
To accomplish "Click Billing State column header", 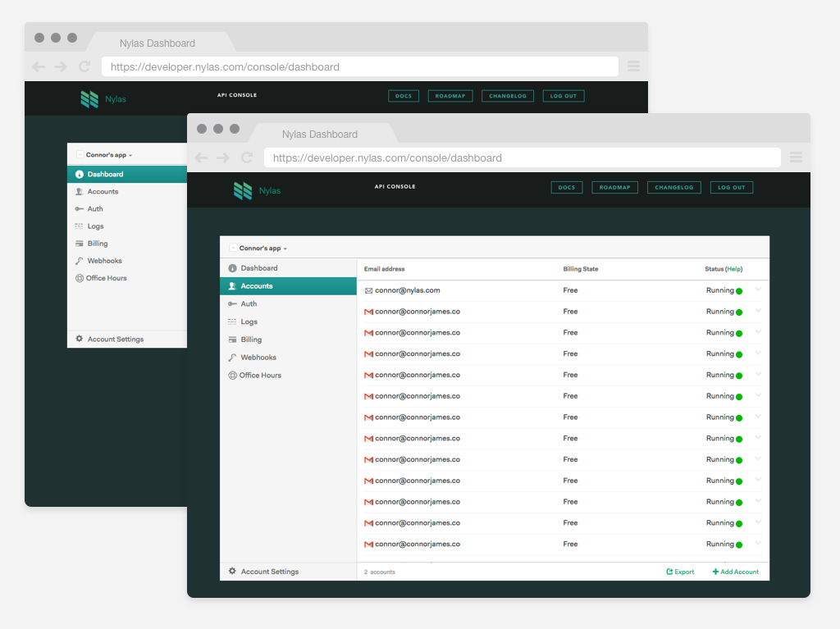I will point(581,269).
